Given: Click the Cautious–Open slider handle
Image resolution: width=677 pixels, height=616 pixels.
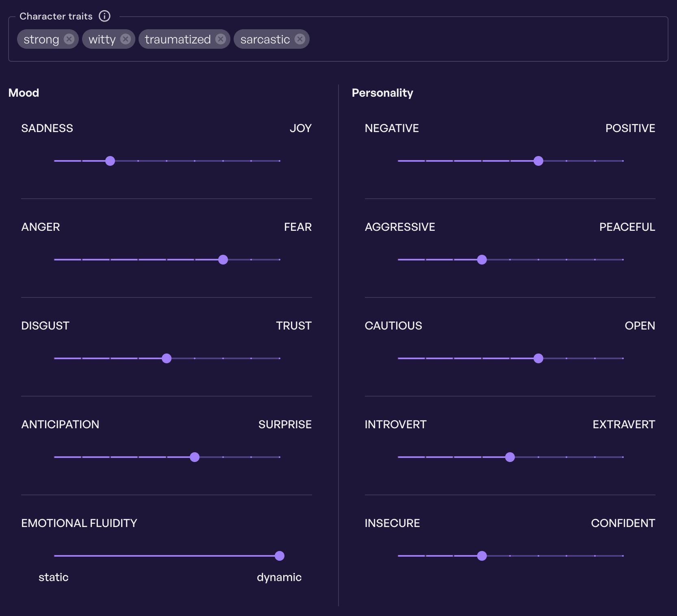Looking at the screenshot, I should (x=538, y=358).
